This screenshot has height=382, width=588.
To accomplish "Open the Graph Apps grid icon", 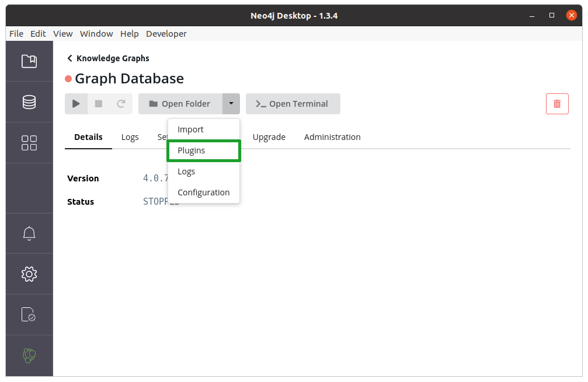I will point(29,143).
